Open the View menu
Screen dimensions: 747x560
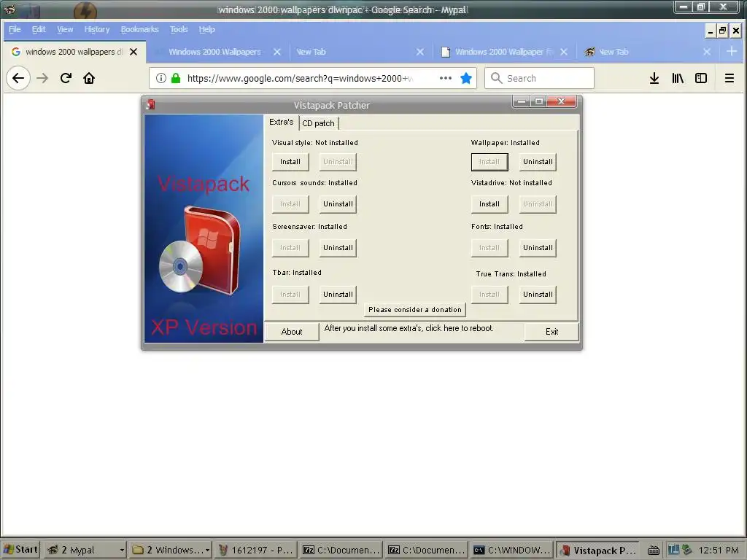point(65,29)
